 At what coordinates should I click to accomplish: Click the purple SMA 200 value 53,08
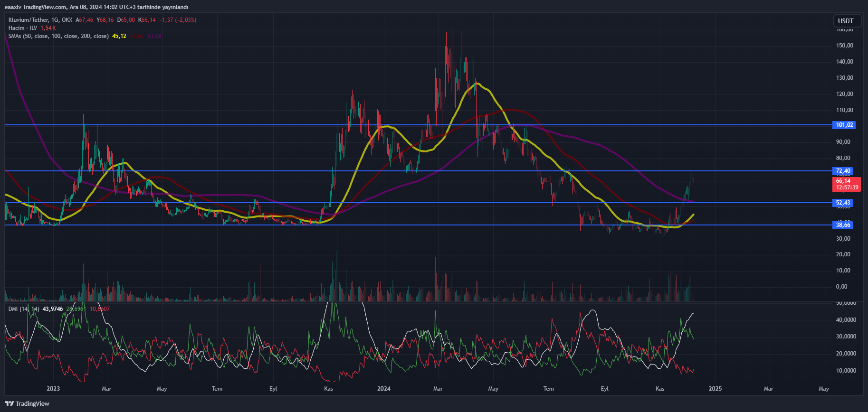point(154,36)
